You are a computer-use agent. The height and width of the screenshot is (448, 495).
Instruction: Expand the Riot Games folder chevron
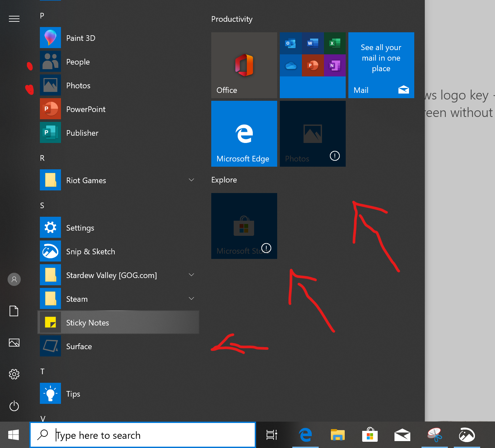tap(191, 180)
